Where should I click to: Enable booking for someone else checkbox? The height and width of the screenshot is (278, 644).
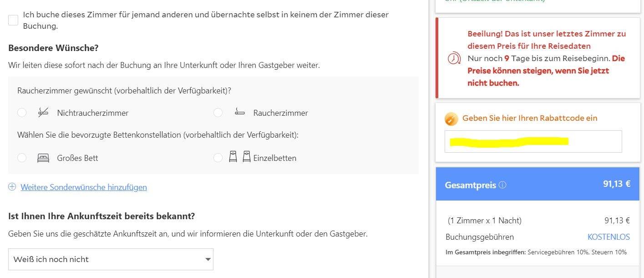click(12, 20)
